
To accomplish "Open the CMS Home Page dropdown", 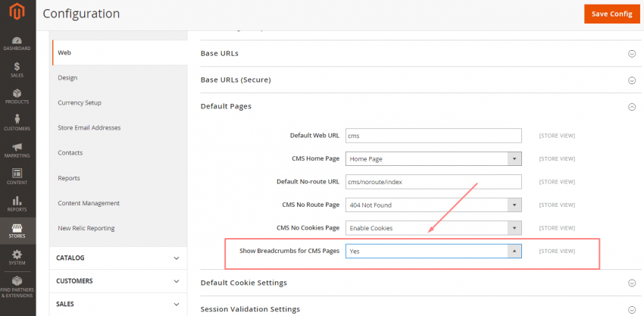I will tap(433, 158).
